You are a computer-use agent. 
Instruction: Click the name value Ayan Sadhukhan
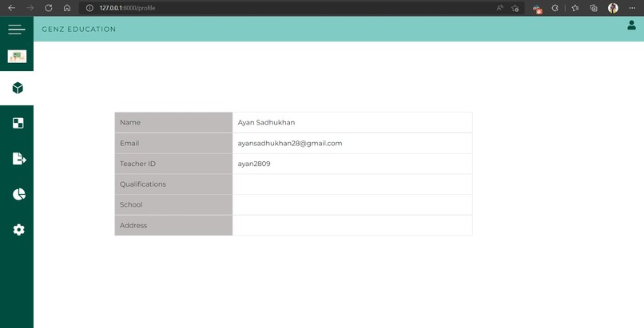coord(266,123)
